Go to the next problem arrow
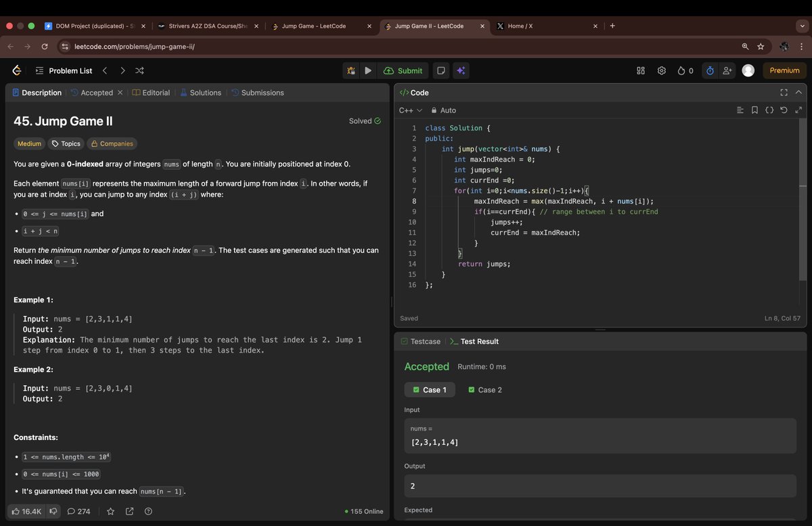This screenshot has width=812, height=526. (x=122, y=70)
